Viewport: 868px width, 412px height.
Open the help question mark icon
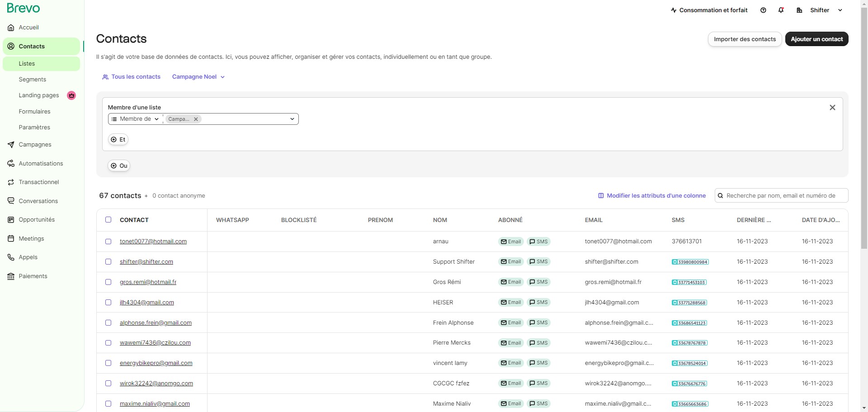(763, 10)
